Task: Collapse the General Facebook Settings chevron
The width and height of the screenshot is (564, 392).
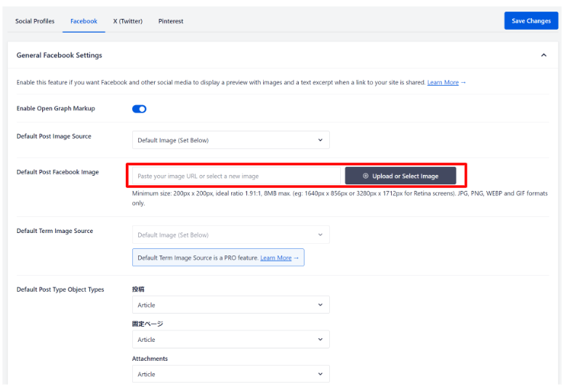Action: coord(543,55)
